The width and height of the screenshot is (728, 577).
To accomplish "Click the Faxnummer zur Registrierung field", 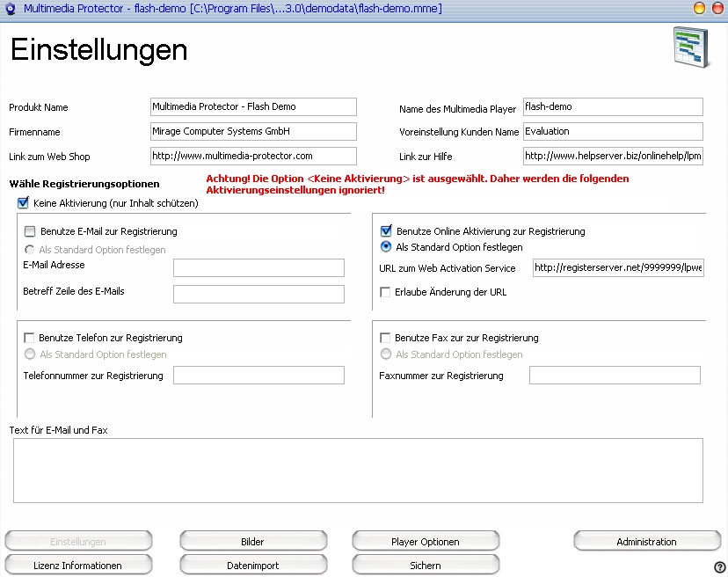I will click(x=615, y=376).
